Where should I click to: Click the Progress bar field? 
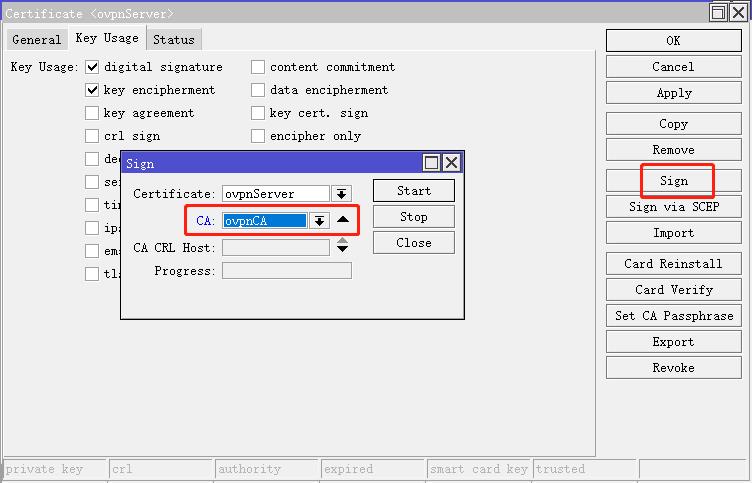click(286, 271)
